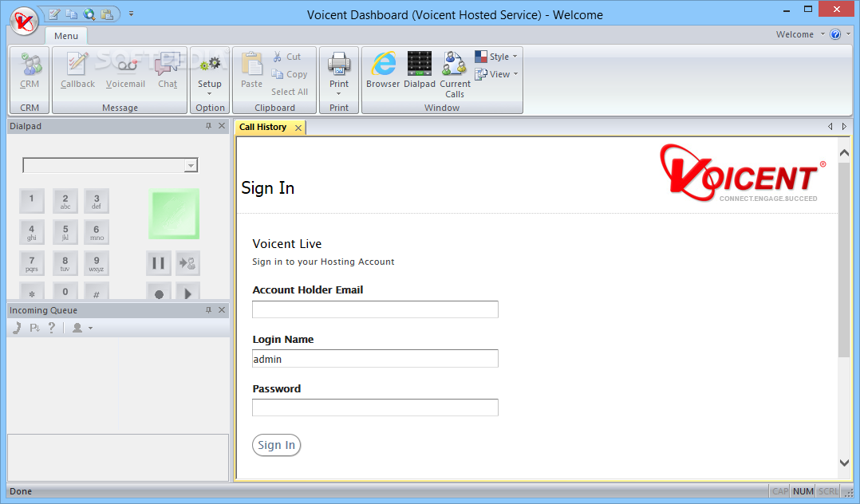Click the Account Holder Email field
Image resolution: width=860 pixels, height=504 pixels.
tap(375, 309)
